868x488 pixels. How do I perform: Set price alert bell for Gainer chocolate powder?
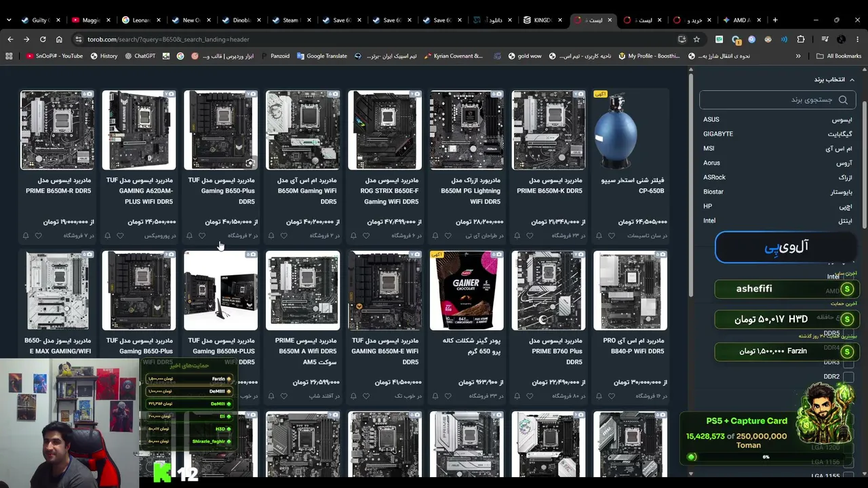[x=435, y=396]
